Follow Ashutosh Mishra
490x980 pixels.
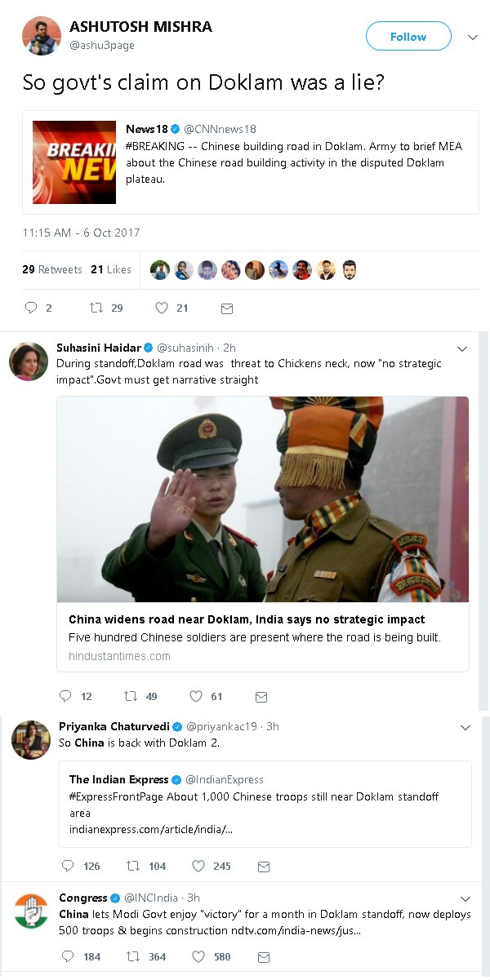pos(408,37)
